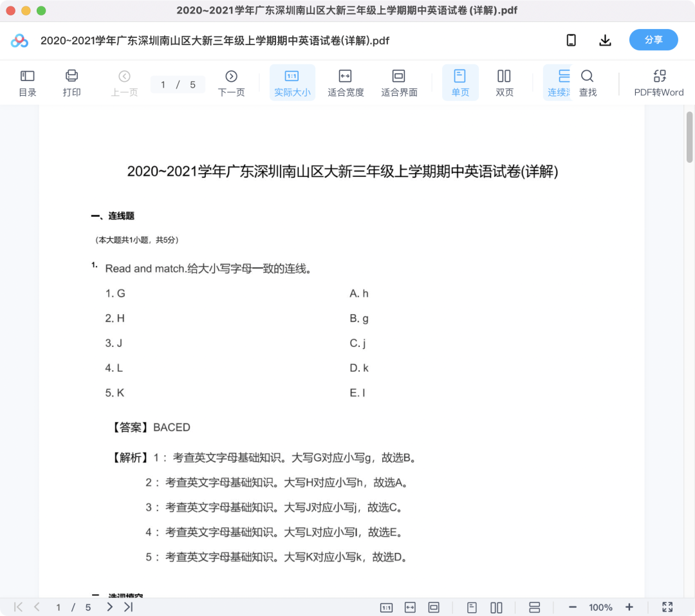Click the mobile phone icon in header

(571, 41)
